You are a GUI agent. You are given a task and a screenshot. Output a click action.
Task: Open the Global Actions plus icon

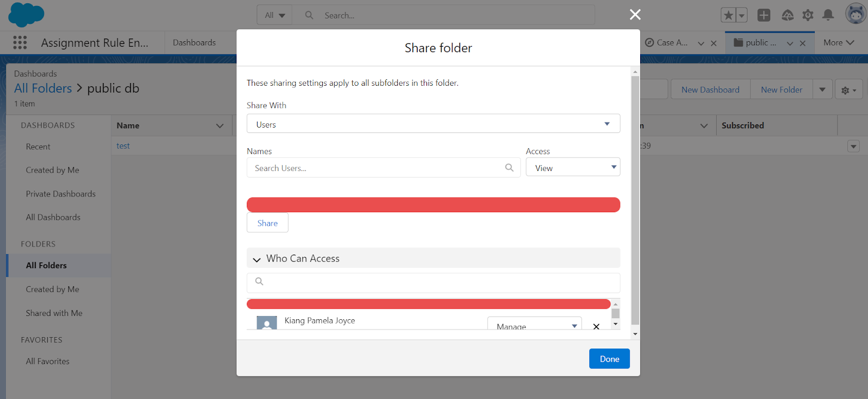pyautogui.click(x=764, y=15)
